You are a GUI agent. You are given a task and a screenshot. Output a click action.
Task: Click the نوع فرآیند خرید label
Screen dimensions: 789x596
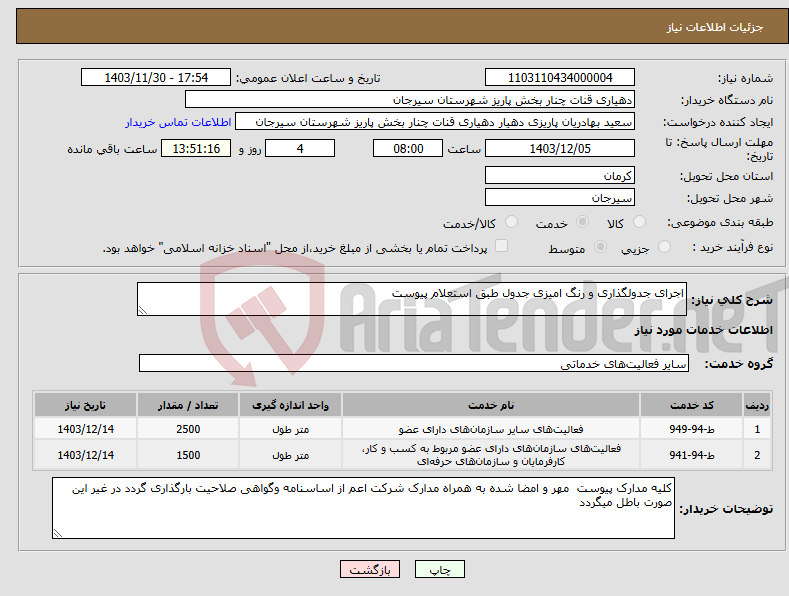coord(732,247)
